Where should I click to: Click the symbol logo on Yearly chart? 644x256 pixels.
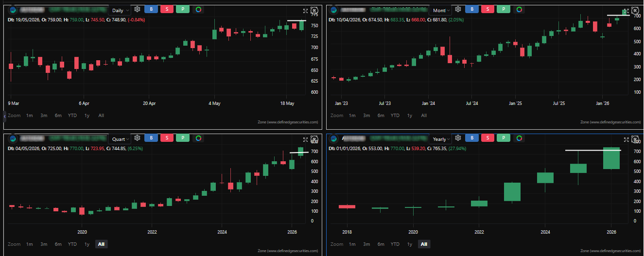tap(333, 139)
